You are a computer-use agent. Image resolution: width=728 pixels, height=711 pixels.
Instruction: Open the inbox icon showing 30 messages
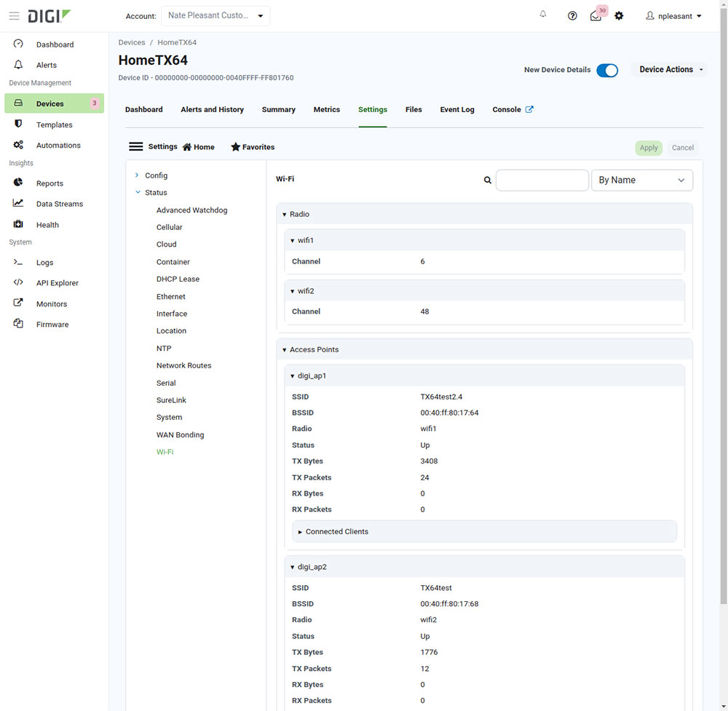[596, 15]
